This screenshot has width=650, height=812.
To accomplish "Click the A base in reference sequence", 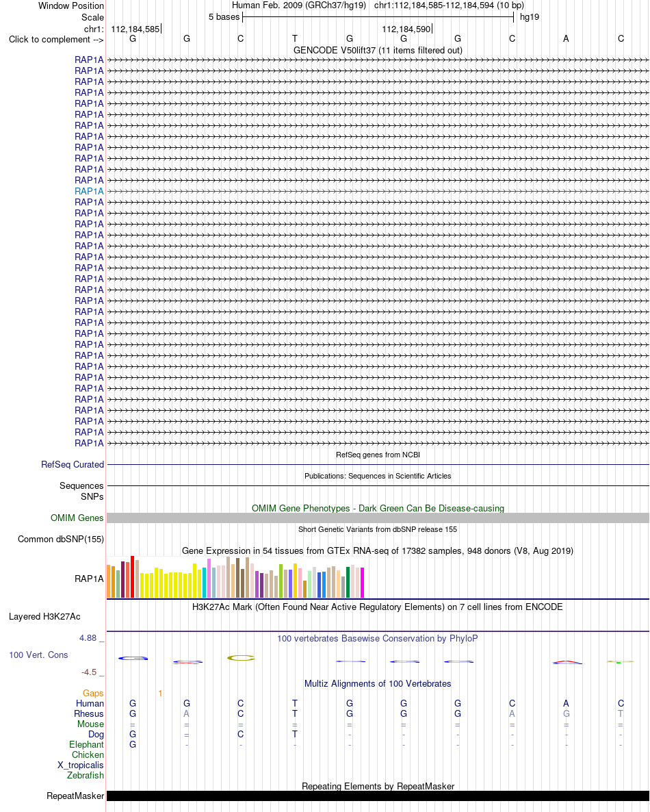I will point(566,38).
